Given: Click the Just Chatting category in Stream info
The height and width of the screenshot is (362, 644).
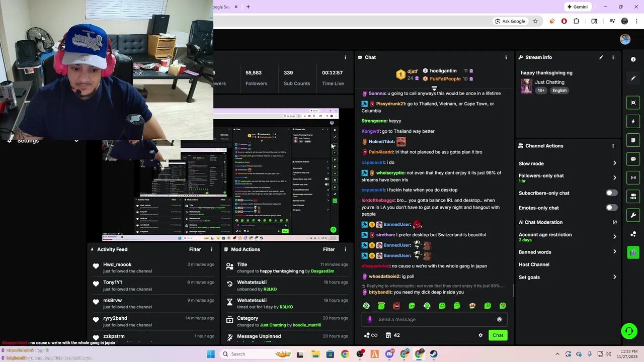Looking at the screenshot, I should [x=549, y=82].
